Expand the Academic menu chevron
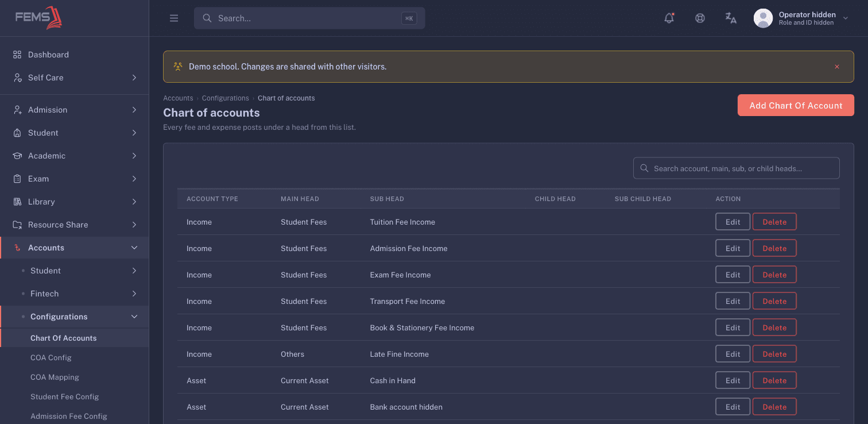Image resolution: width=868 pixels, height=424 pixels. [x=134, y=156]
